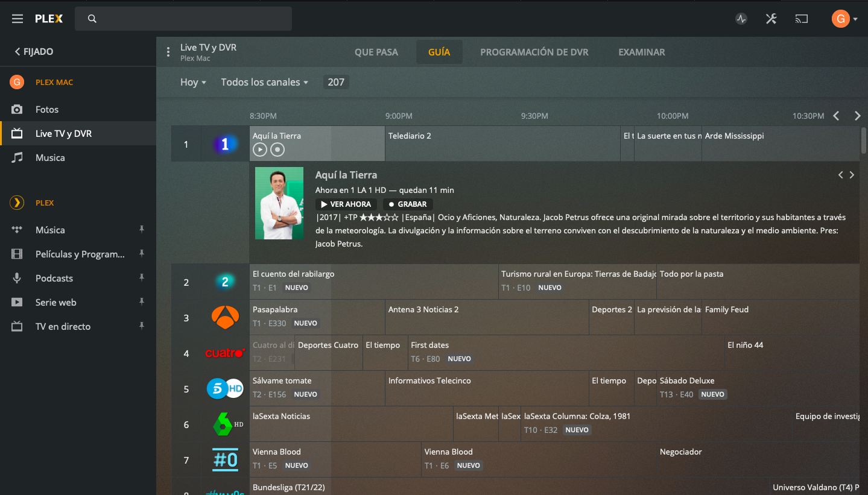Open the activity monitor icon

tap(741, 19)
